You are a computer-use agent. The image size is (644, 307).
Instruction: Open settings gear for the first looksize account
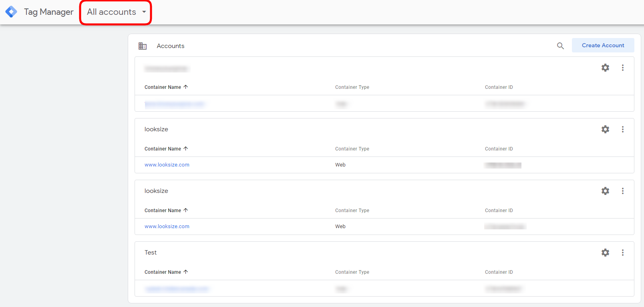tap(605, 129)
